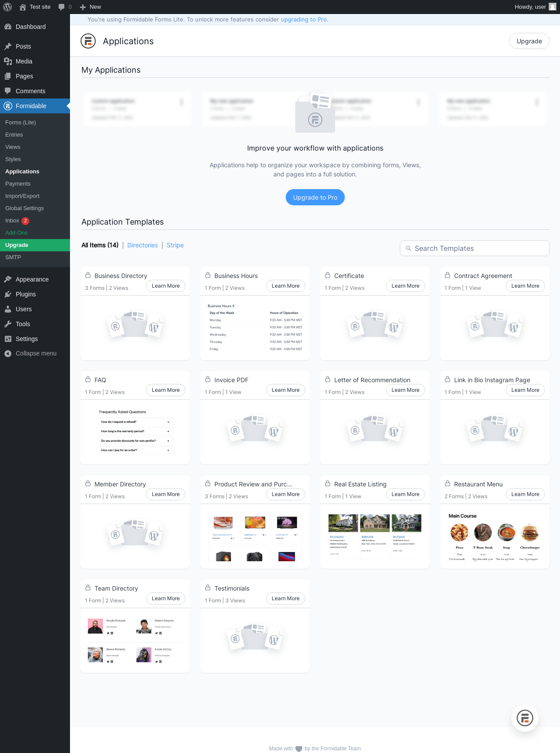Screen dimensions: 560x753
Task: Open Styles in Formidable menu
Action: pos(13,159)
